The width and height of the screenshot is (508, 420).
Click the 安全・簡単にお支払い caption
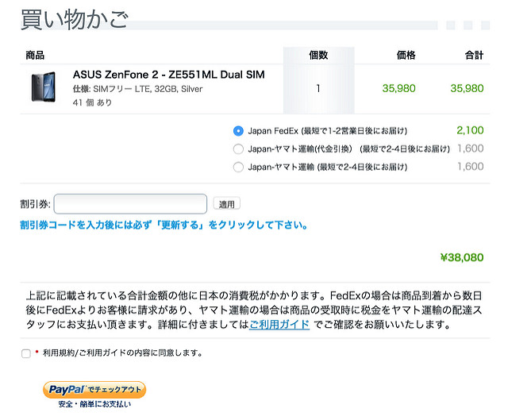[94, 404]
